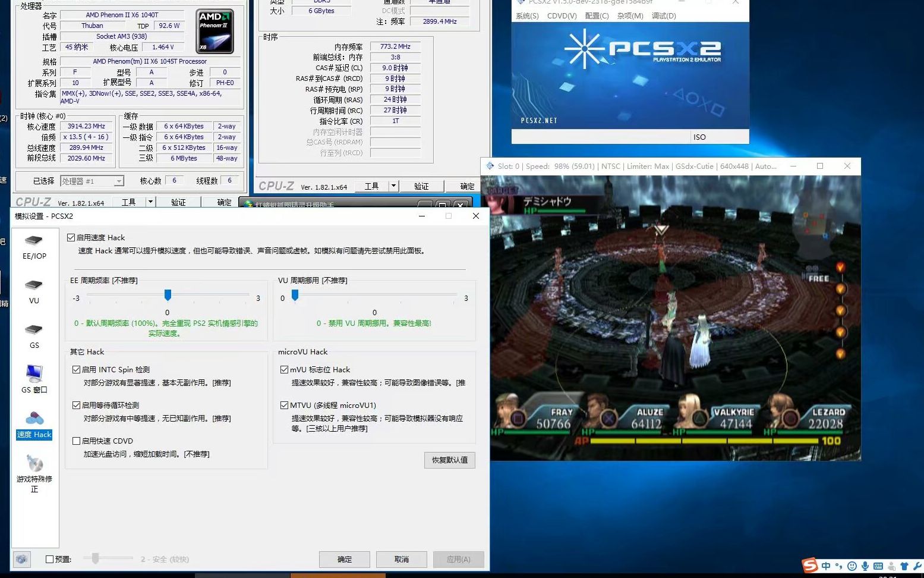924x578 pixels.
Task: Click 取消 in emulation settings dialog
Action: [x=402, y=559]
